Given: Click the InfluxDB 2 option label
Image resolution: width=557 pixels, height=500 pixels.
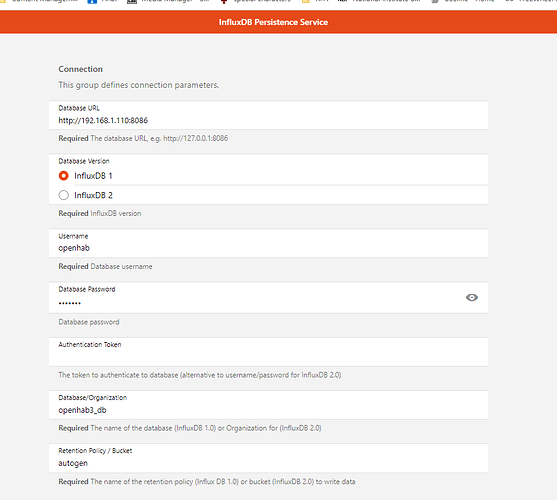Looking at the screenshot, I should [x=93, y=195].
